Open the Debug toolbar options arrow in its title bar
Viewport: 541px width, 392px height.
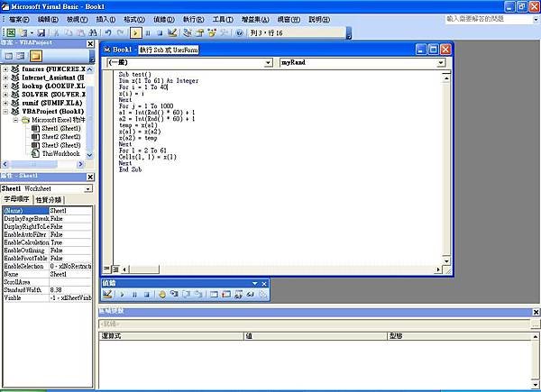[254, 283]
